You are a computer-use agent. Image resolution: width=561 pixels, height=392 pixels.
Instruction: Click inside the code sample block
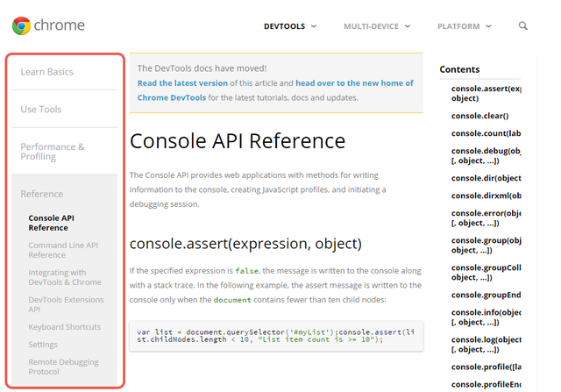tap(276, 336)
